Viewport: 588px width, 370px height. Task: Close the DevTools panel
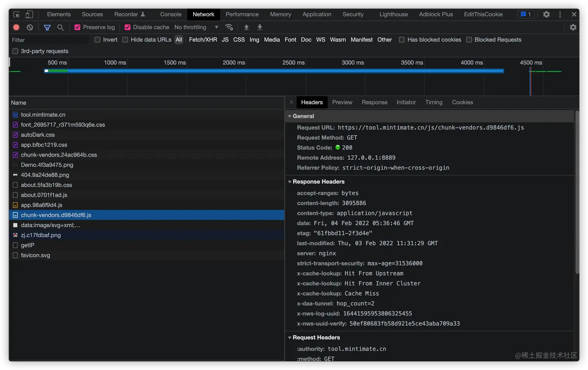(x=574, y=14)
